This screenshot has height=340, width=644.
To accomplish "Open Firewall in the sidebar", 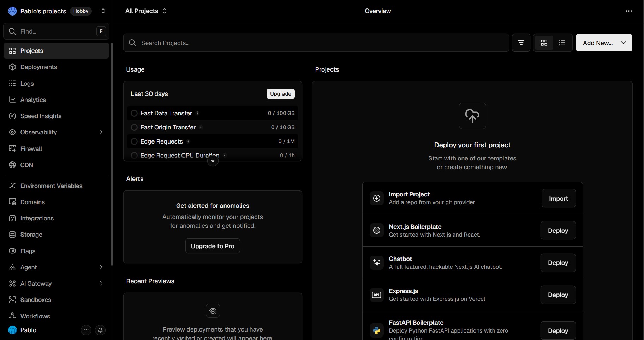I will click(56, 149).
